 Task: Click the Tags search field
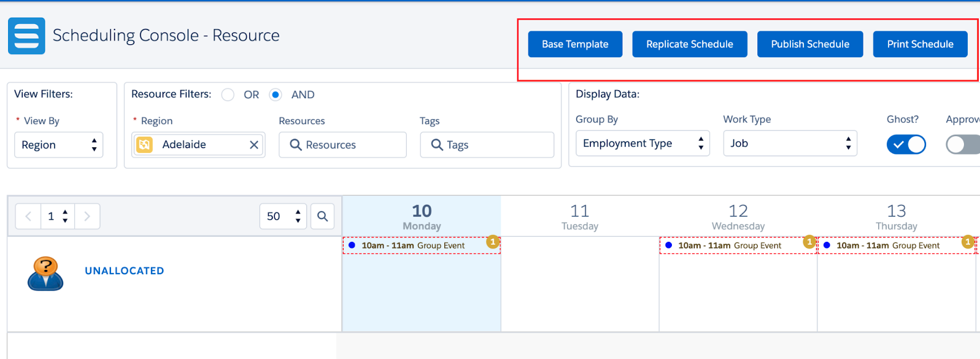(487, 145)
